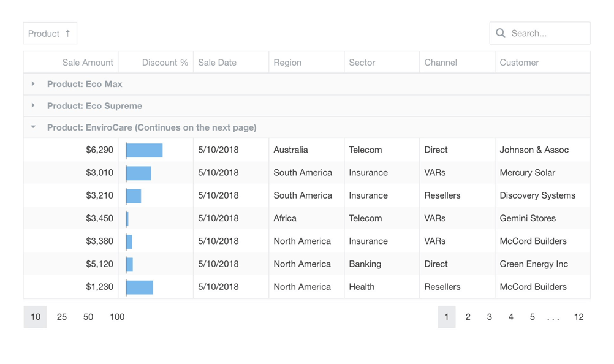
Task: Set page size to 100
Action: 117,317
